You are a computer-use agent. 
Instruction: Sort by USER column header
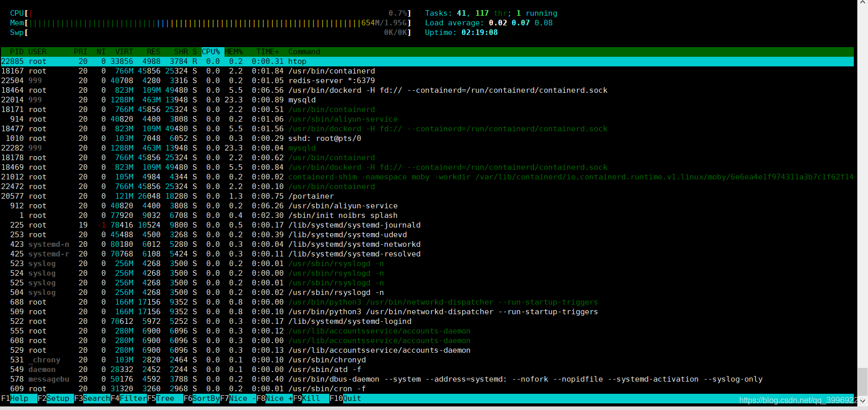coord(37,52)
